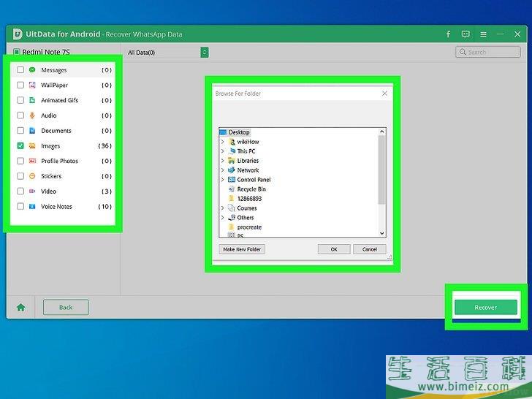
Task: Select the Others folder label
Action: click(x=246, y=218)
